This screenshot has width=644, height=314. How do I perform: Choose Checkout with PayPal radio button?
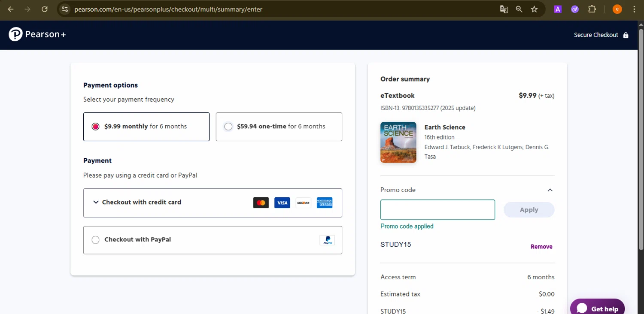[95, 240]
